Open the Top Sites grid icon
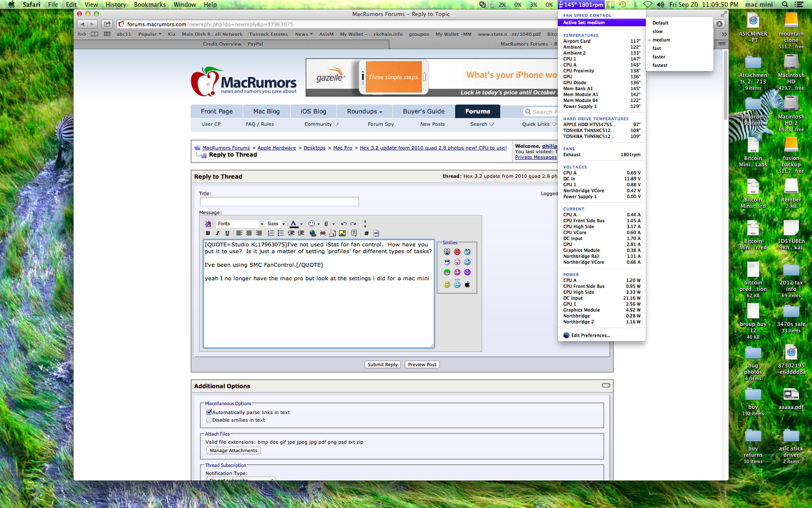This screenshot has width=812, height=508. (x=107, y=34)
